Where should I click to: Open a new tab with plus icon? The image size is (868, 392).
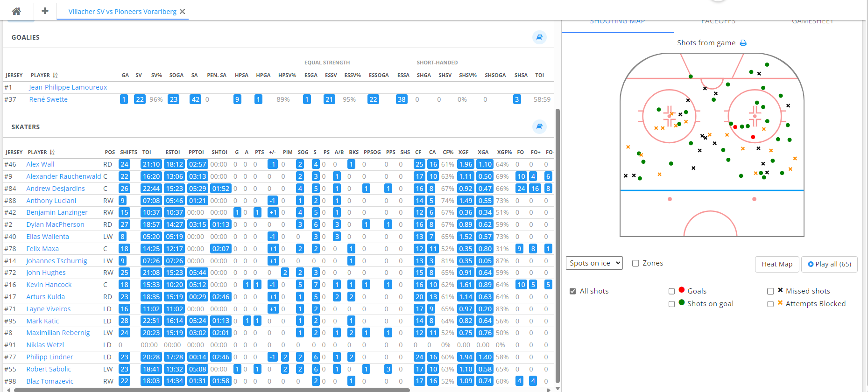(45, 11)
